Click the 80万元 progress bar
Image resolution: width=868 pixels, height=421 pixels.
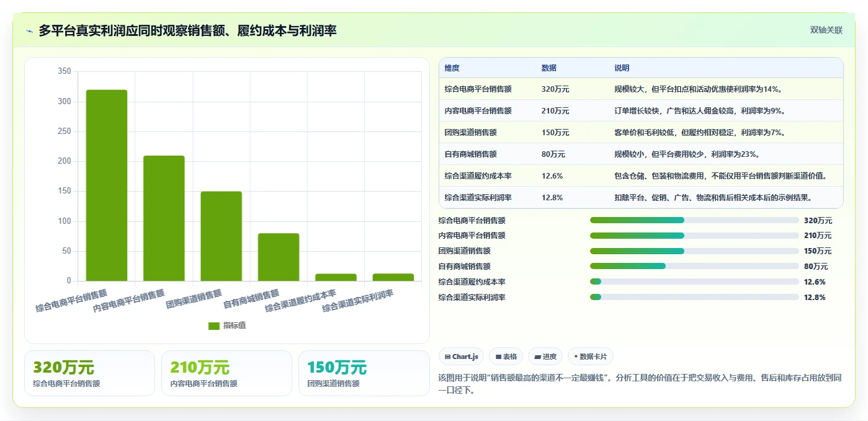tap(694, 266)
